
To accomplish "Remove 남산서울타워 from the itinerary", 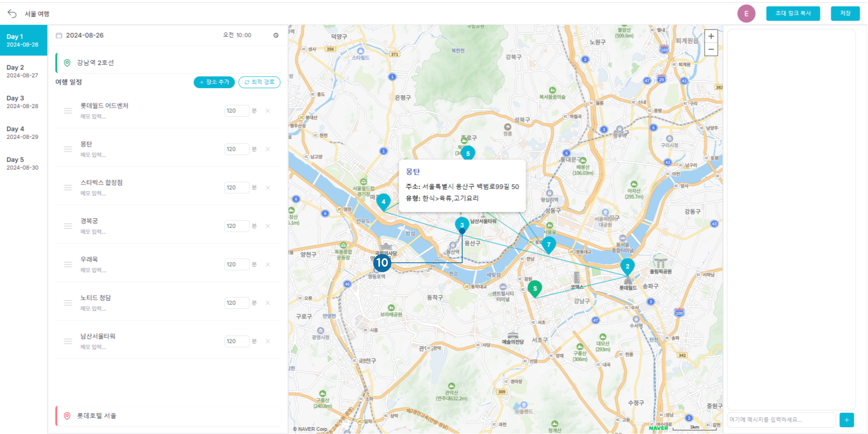I will click(x=268, y=341).
